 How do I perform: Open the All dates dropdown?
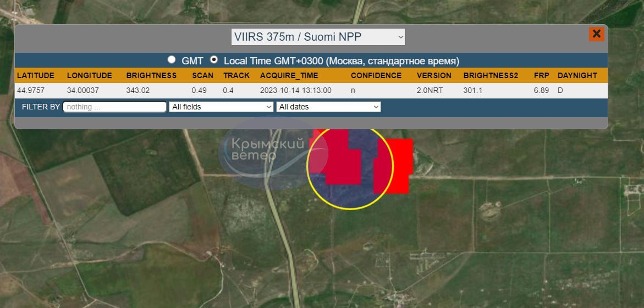[328, 107]
